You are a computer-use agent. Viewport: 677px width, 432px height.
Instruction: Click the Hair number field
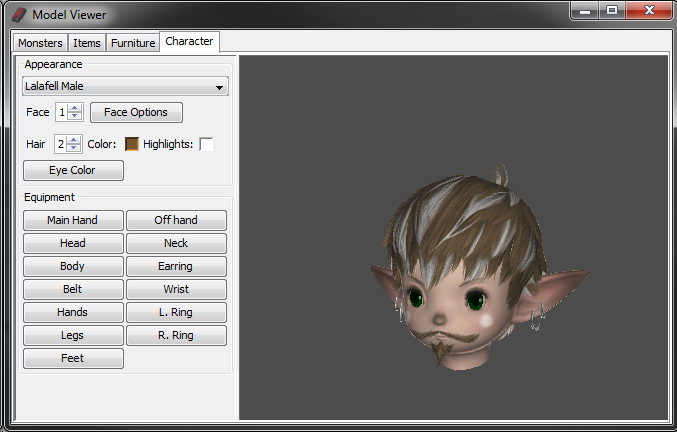pos(61,144)
